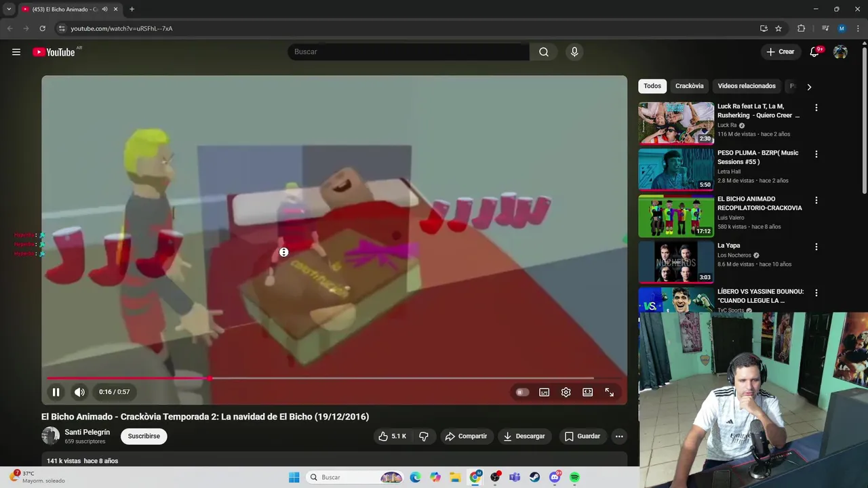The height and width of the screenshot is (488, 868).
Task: Switch to theater mode
Action: (587, 392)
